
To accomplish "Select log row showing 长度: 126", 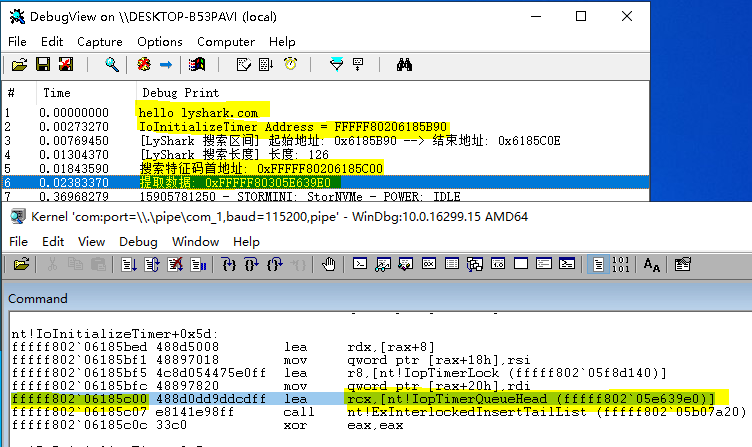I will coord(326,154).
